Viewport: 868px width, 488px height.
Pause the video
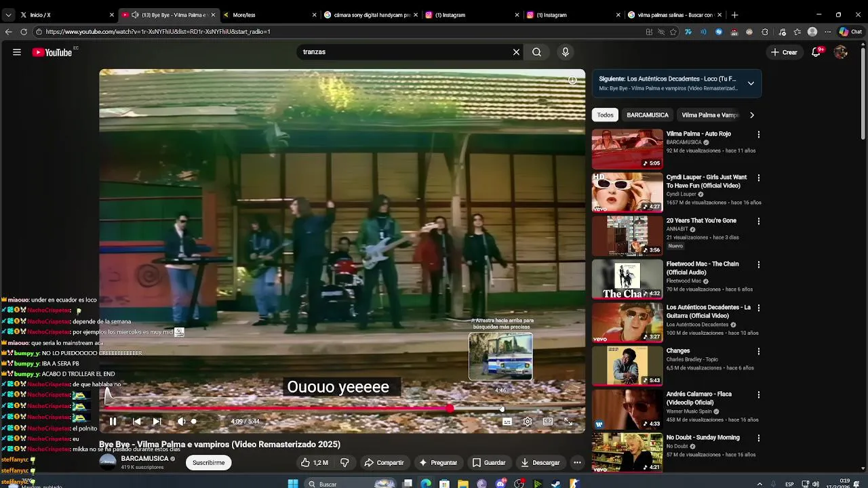click(x=113, y=422)
